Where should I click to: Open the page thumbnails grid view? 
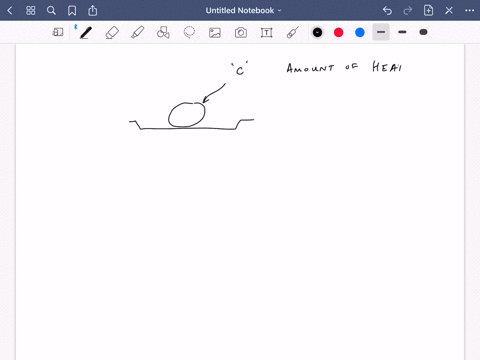[31, 11]
